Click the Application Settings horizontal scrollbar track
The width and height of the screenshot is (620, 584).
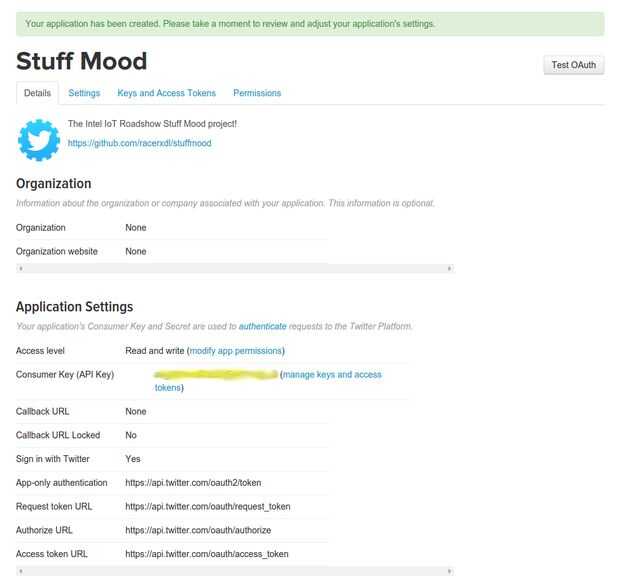point(235,571)
